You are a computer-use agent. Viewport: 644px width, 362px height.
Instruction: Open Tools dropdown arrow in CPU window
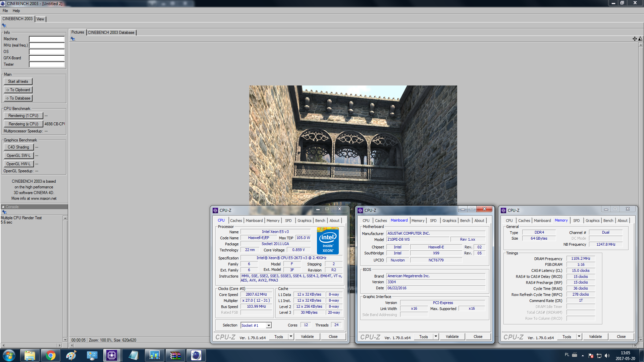pos(291,337)
